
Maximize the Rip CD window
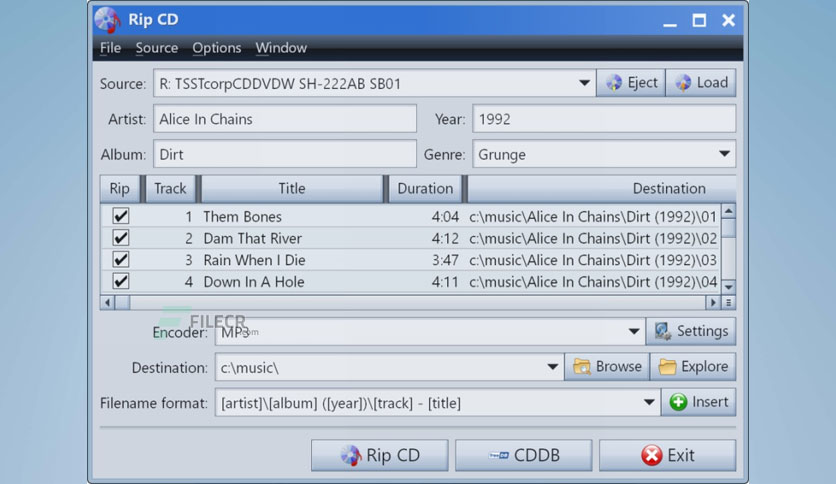coord(699,21)
